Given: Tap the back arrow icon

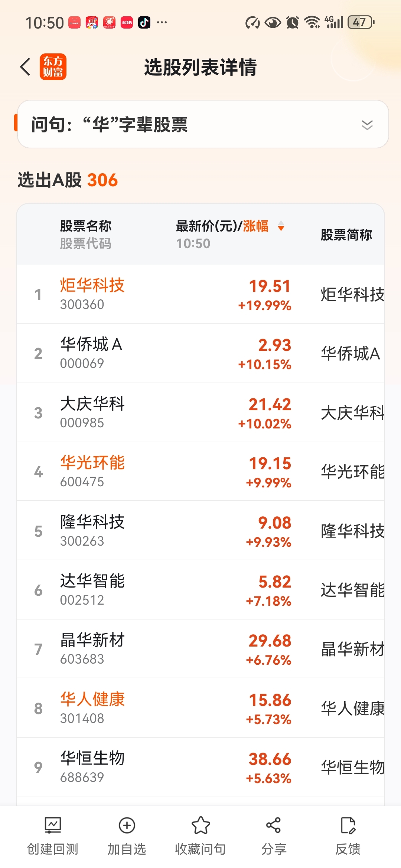Looking at the screenshot, I should [25, 67].
